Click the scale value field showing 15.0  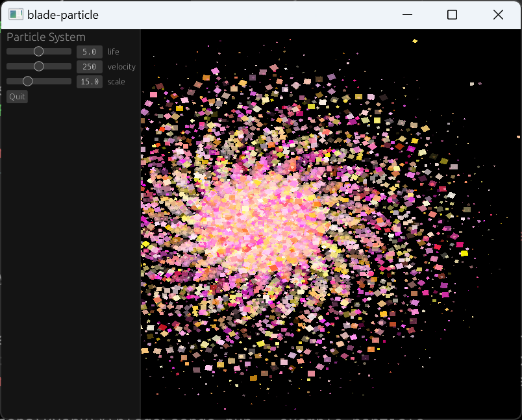pos(89,81)
